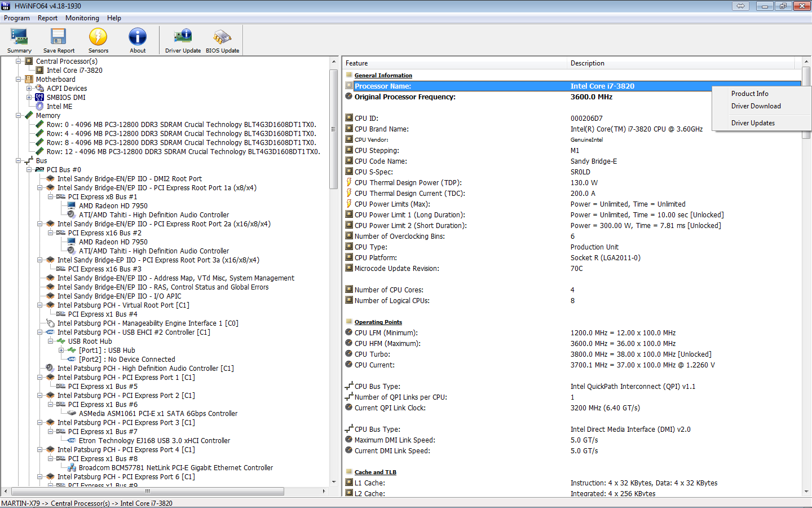Select Intel Core i7-3820 in the tree

(x=74, y=71)
